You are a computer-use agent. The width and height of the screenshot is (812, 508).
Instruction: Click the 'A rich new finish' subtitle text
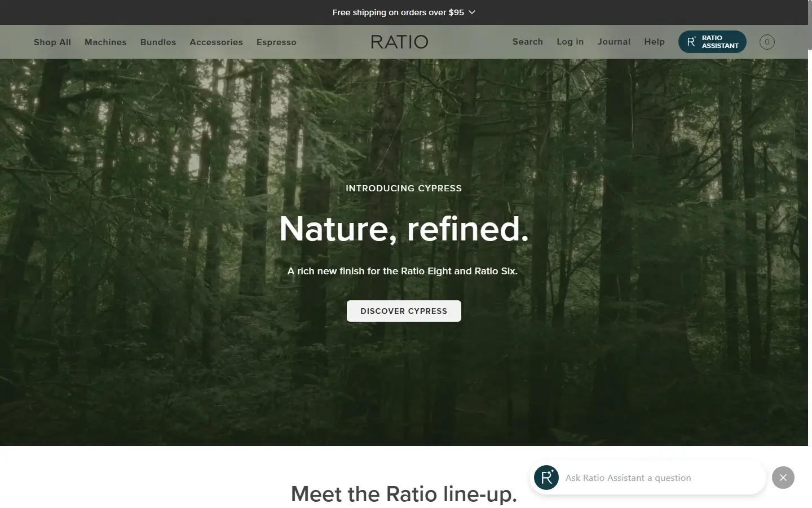point(403,271)
